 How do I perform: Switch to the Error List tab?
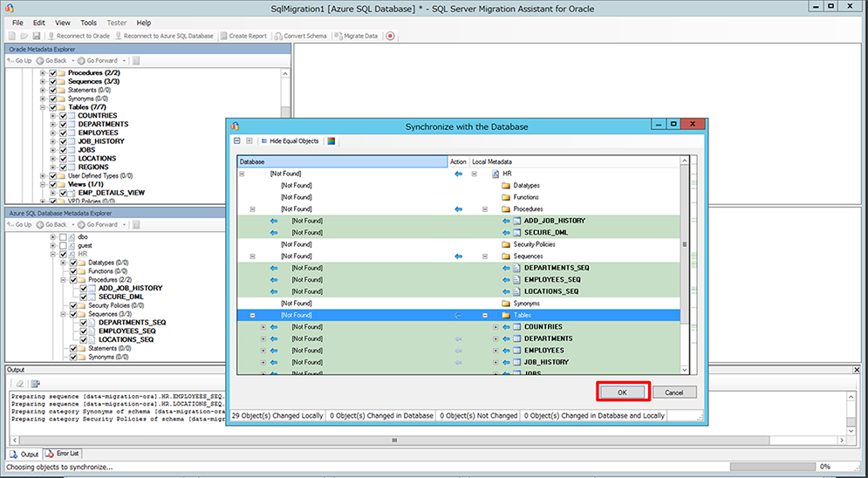pyautogui.click(x=63, y=454)
